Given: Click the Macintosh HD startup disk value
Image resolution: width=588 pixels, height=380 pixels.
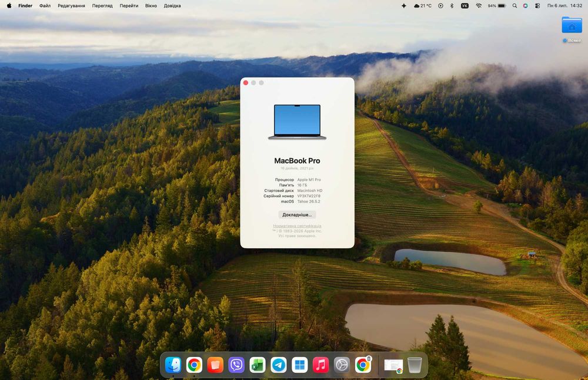Looking at the screenshot, I should coord(310,191).
